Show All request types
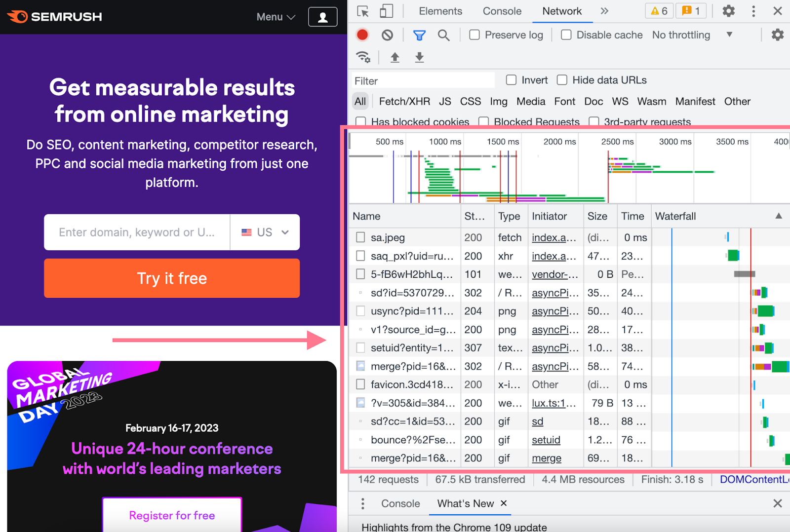The height and width of the screenshot is (532, 790). click(360, 102)
